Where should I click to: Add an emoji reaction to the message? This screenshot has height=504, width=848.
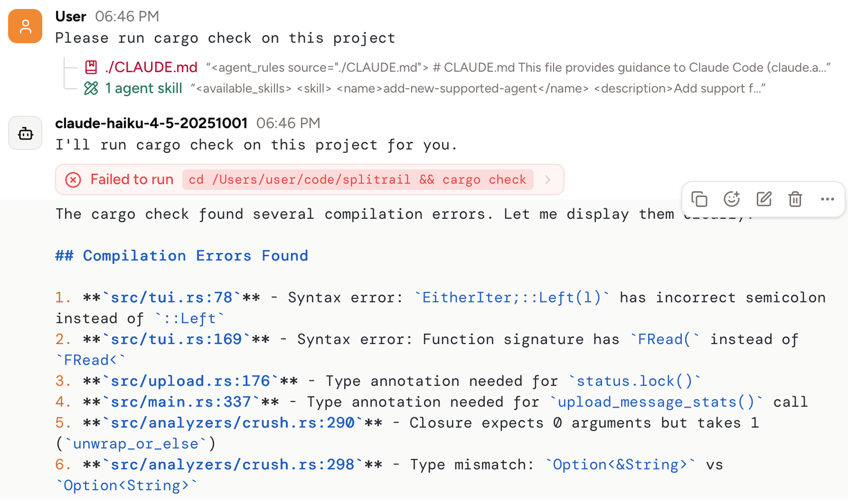click(x=732, y=199)
